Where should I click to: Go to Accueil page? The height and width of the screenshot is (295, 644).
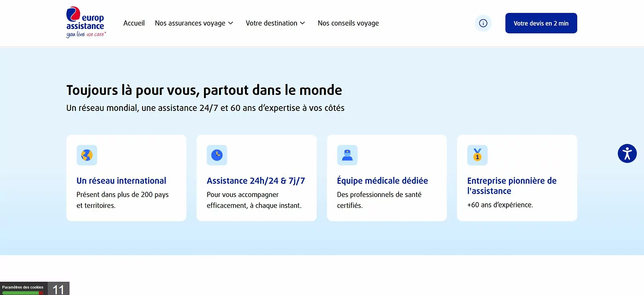(x=134, y=23)
